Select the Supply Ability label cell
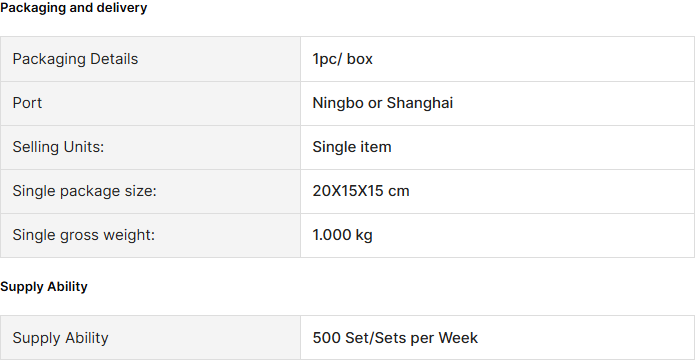 pos(150,338)
